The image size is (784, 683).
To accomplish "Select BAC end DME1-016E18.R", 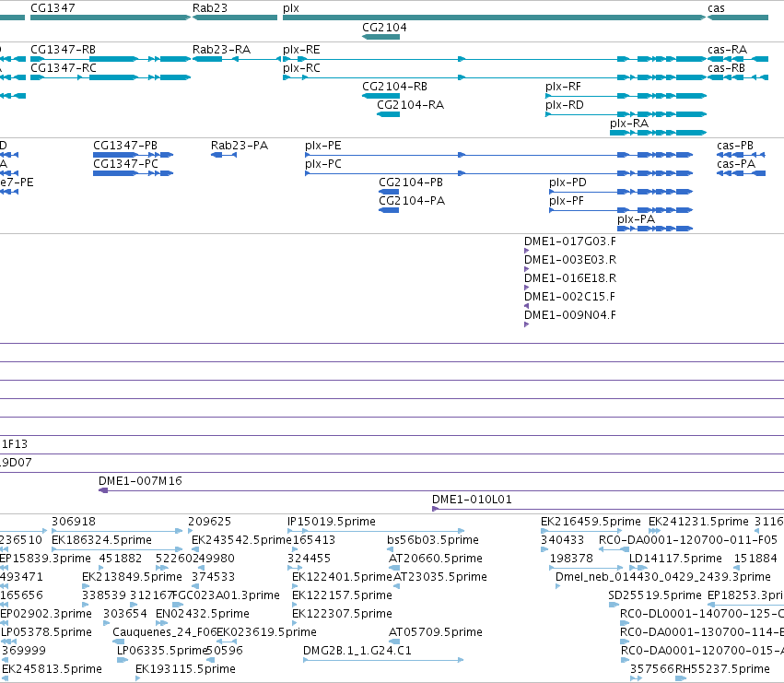I will [x=526, y=288].
